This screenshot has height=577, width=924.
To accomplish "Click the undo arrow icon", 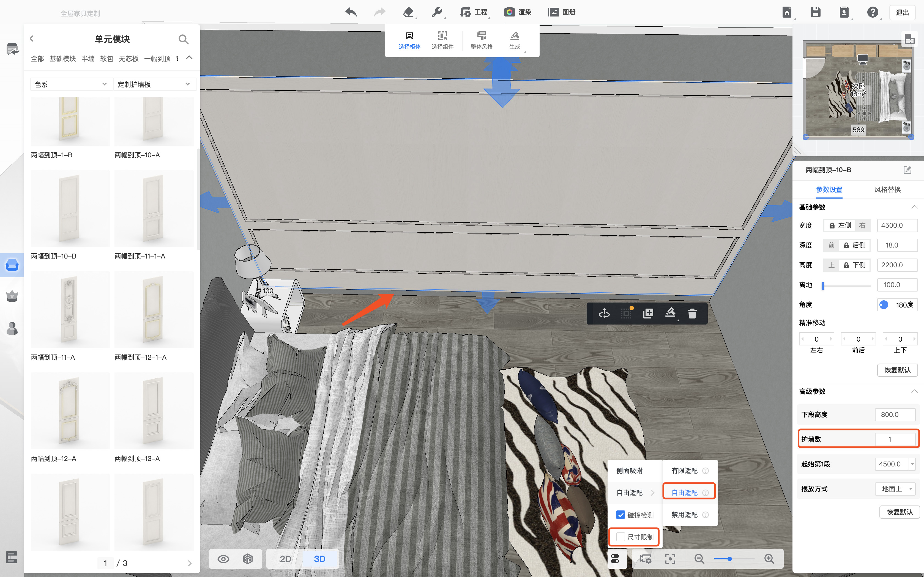I will click(x=351, y=12).
